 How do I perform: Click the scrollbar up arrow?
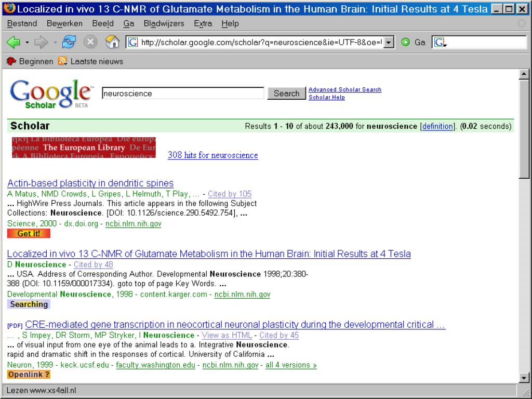click(x=524, y=74)
